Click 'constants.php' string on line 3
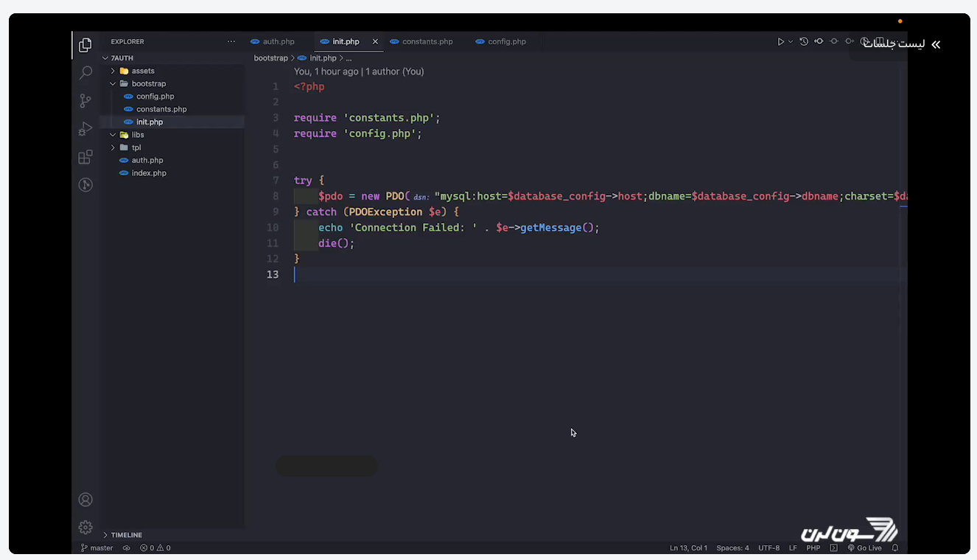This screenshot has height=560, width=977. (x=388, y=118)
